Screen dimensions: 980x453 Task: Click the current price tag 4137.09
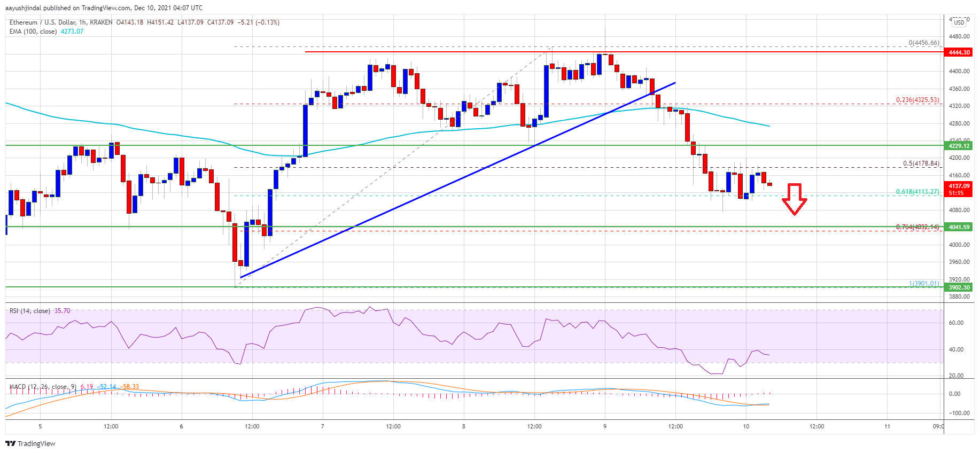click(x=959, y=186)
